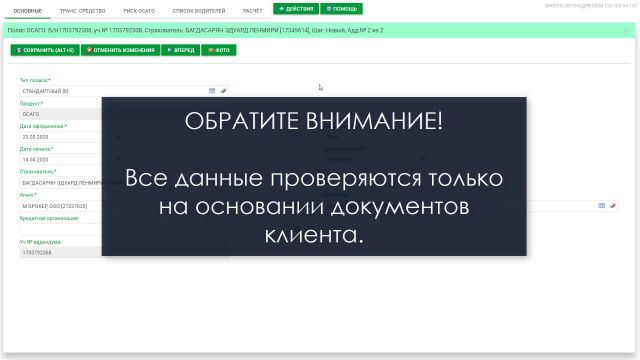Focus the Дата оформления field 23.03.2020
The height and width of the screenshot is (360, 640).
point(60,137)
